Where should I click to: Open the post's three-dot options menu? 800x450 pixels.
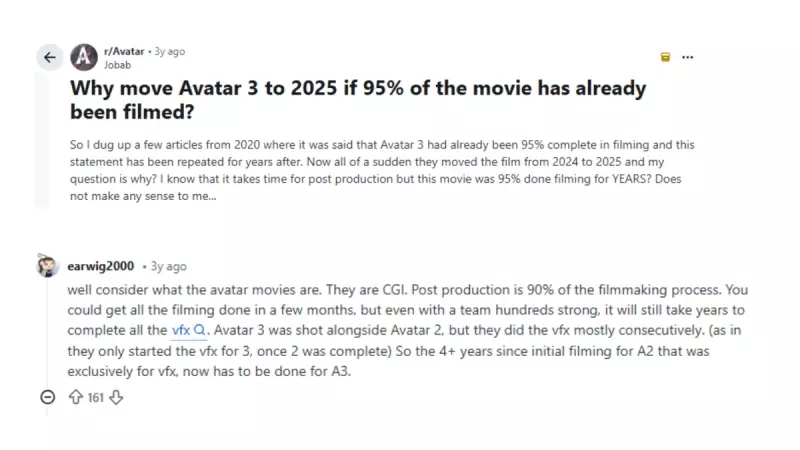pyautogui.click(x=688, y=57)
